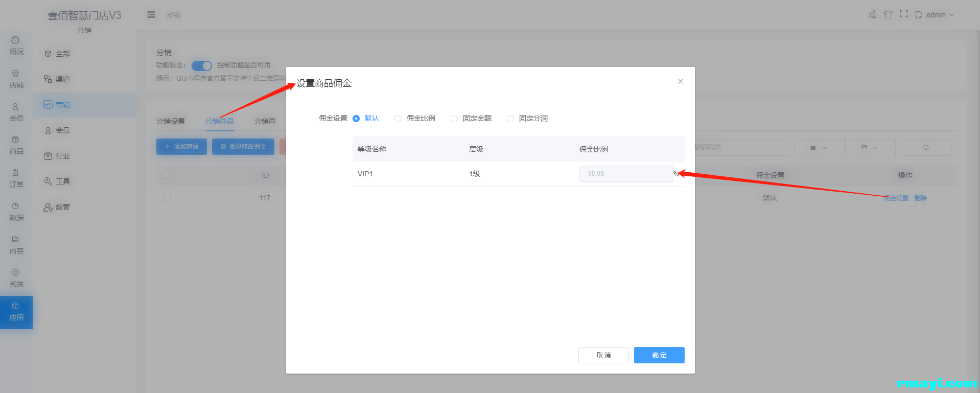Click the search magnifier button in table toolbar
The height and width of the screenshot is (393, 980).
[x=926, y=148]
